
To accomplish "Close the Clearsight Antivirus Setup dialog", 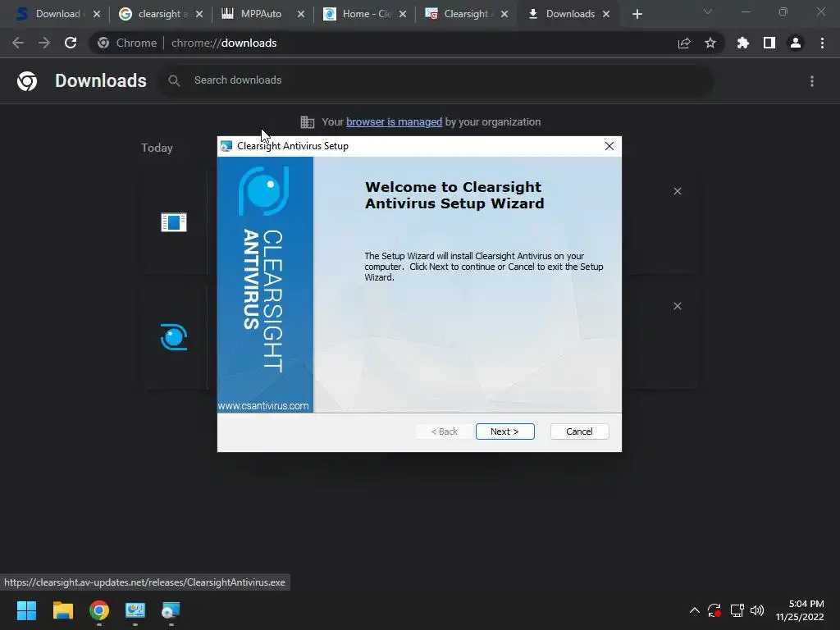I will click(x=609, y=146).
